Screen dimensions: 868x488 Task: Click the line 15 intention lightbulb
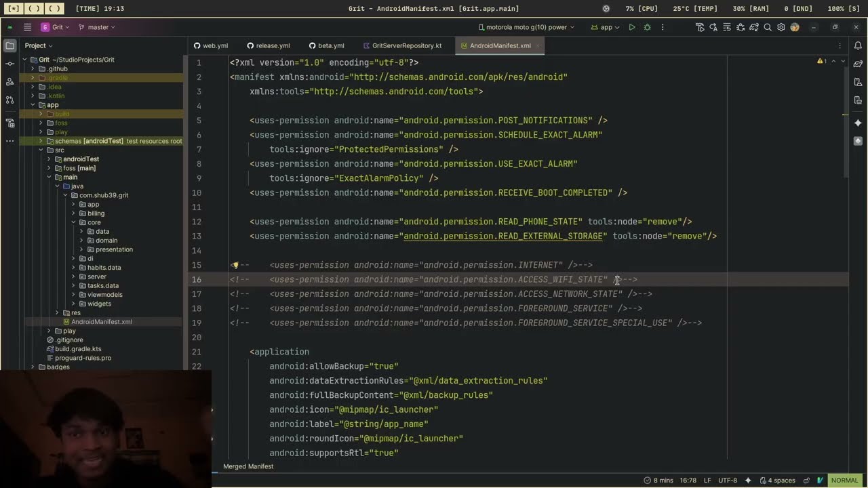(235, 265)
